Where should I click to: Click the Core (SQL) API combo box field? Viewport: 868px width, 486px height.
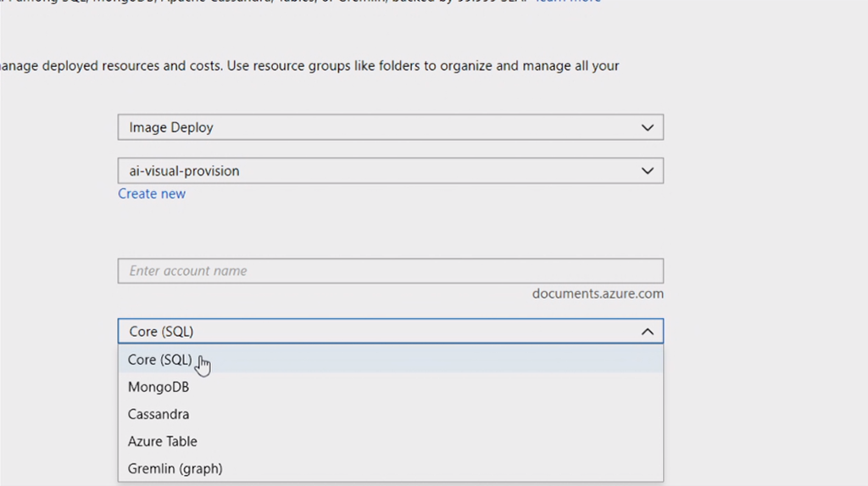pyautogui.click(x=373, y=332)
